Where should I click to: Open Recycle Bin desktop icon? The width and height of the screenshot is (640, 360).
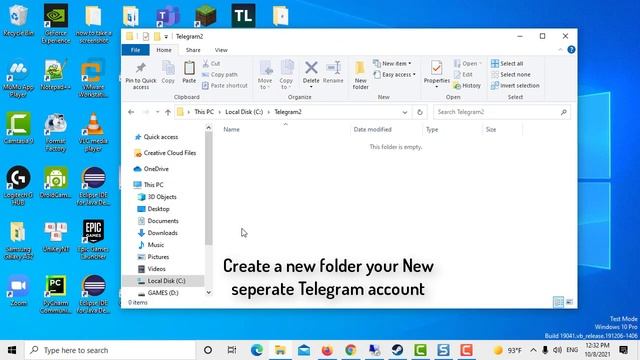click(18, 20)
